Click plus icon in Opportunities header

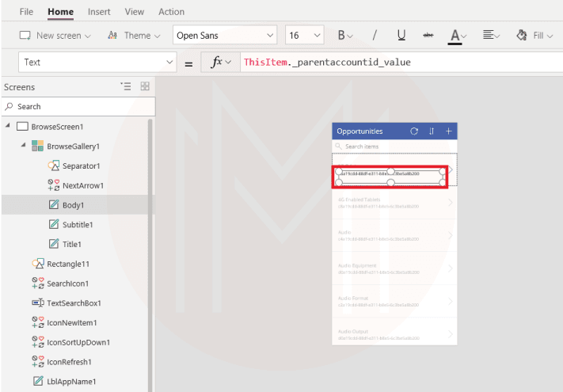pyautogui.click(x=449, y=131)
